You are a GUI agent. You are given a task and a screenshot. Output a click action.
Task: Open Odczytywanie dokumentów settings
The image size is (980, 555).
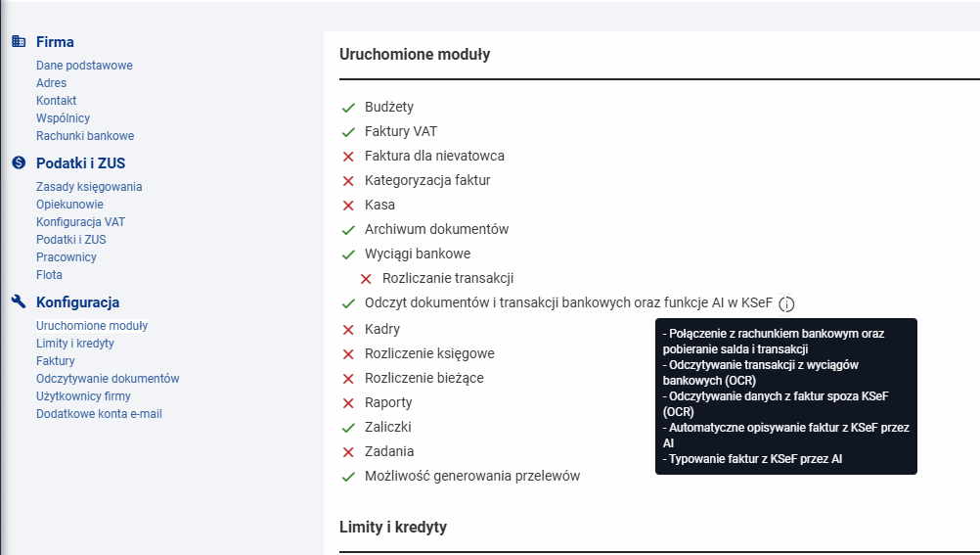coord(108,378)
